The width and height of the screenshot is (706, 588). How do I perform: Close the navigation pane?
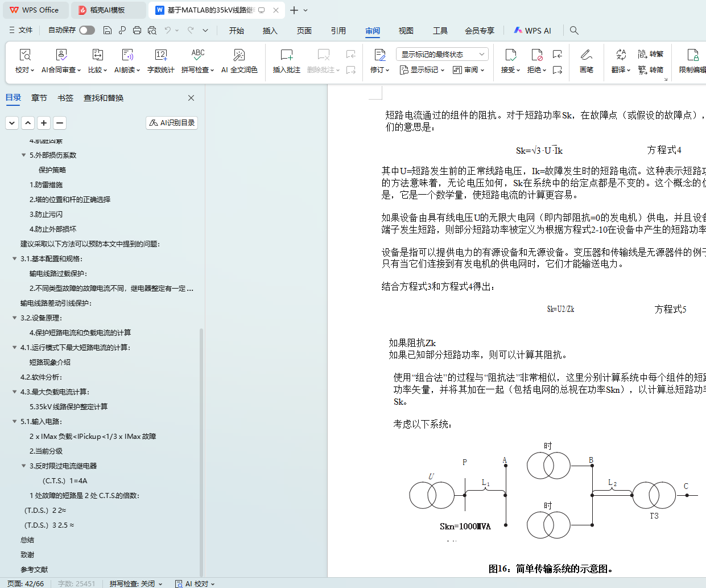pos(191,98)
